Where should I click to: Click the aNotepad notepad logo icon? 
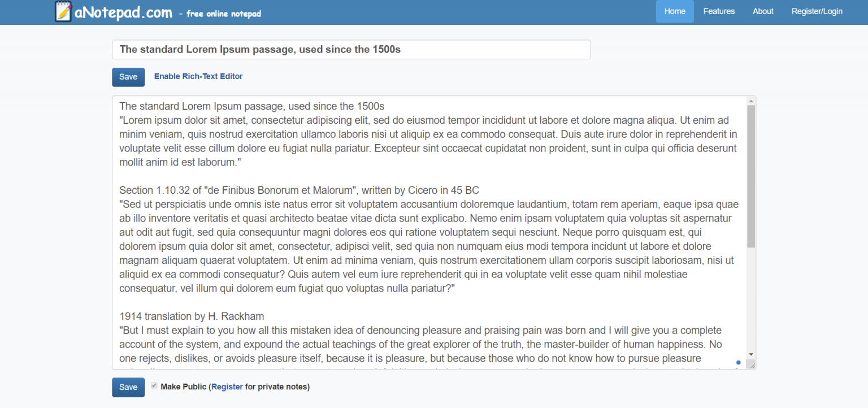coord(63,11)
